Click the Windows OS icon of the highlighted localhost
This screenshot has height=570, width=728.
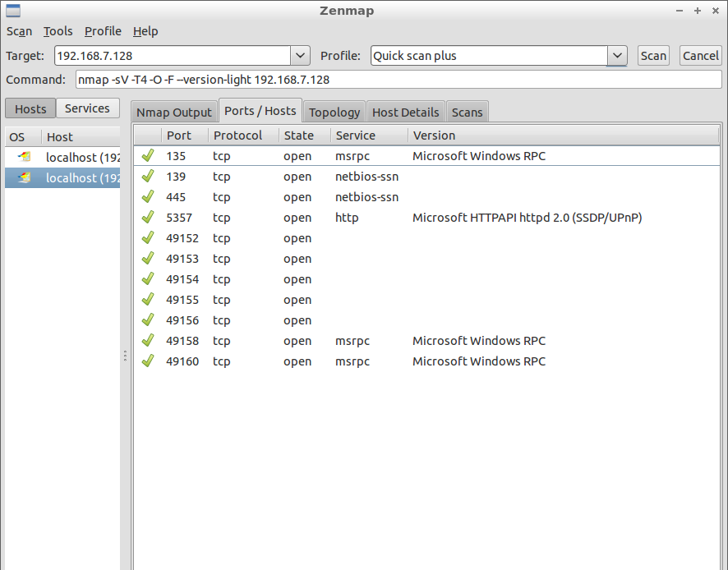(x=25, y=177)
